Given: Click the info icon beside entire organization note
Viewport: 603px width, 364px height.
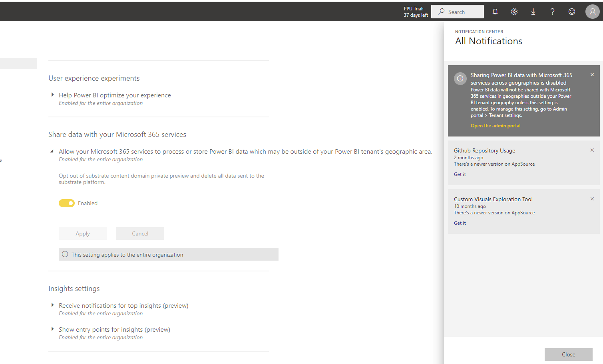Looking at the screenshot, I should [65, 254].
